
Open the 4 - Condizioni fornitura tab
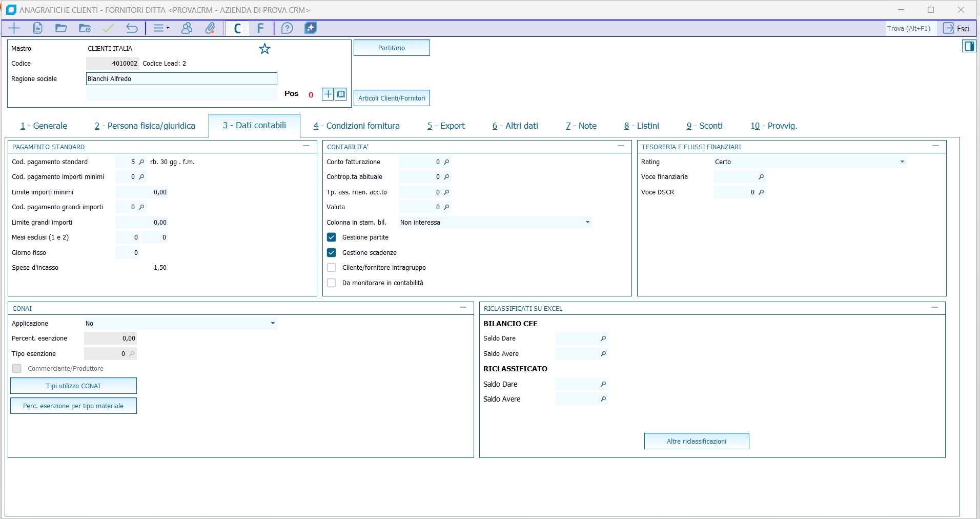pyautogui.click(x=357, y=126)
